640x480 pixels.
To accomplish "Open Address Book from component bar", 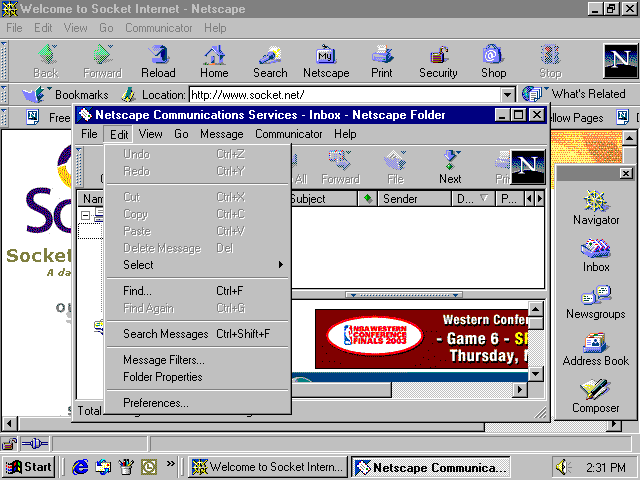I will 596,349.
